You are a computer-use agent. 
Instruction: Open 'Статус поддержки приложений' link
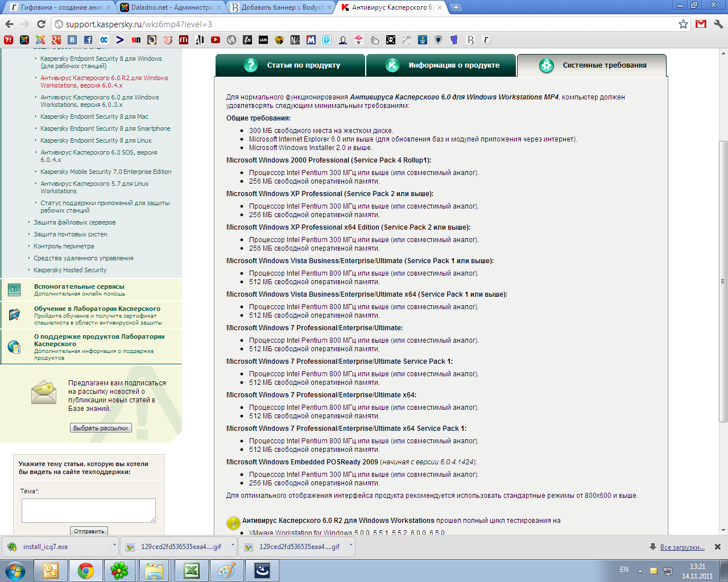(x=105, y=206)
